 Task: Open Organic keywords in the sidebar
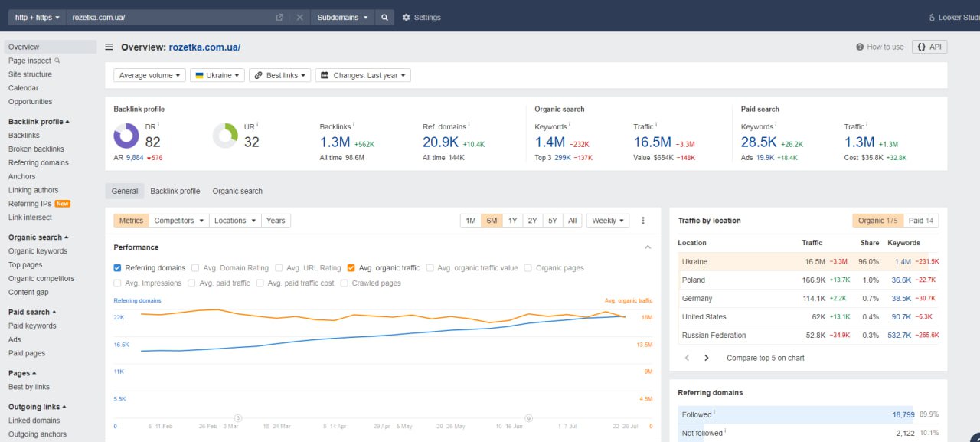(x=37, y=250)
